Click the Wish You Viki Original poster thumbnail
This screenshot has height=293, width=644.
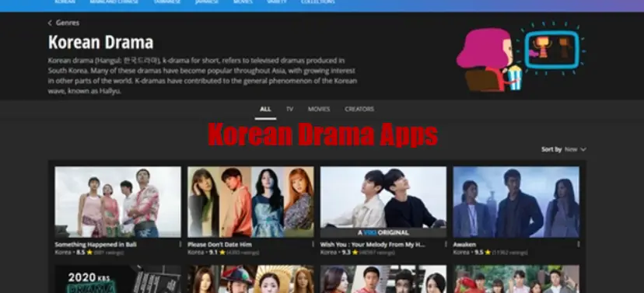383,202
